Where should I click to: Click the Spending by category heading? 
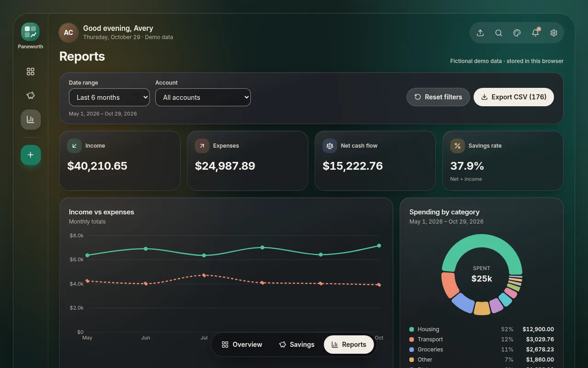pos(444,212)
